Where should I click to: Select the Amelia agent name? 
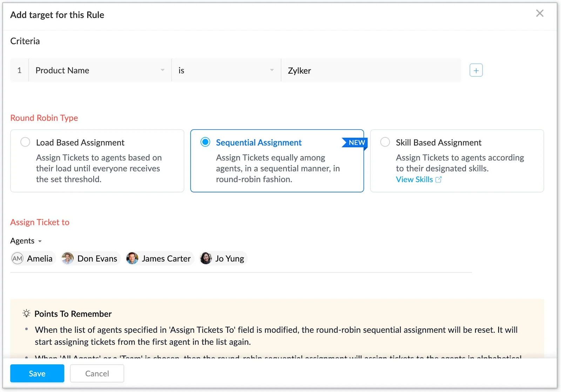40,259
